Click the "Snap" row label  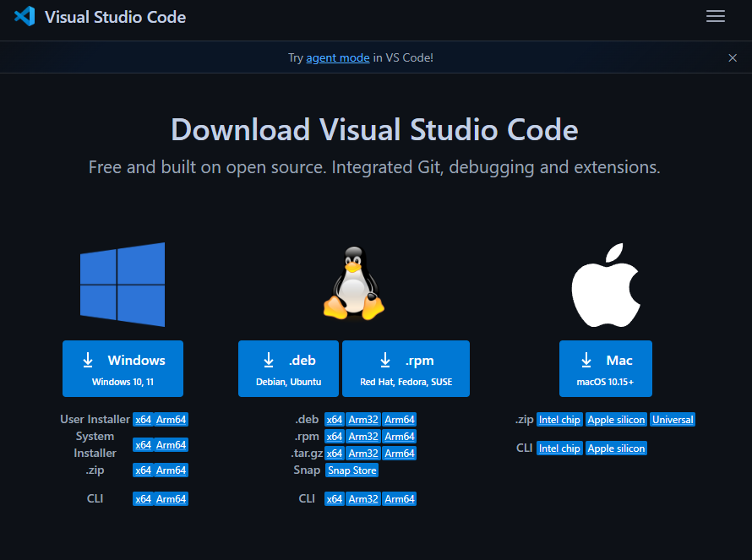307,470
